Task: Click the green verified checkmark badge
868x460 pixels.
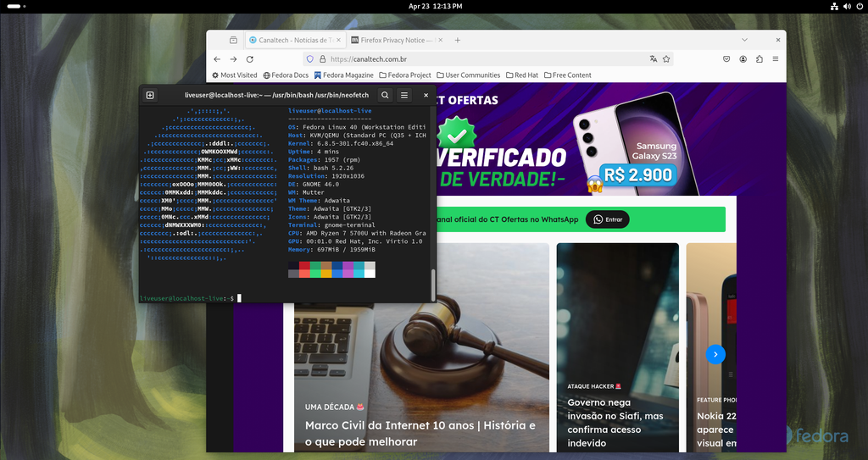Action: coord(457,135)
